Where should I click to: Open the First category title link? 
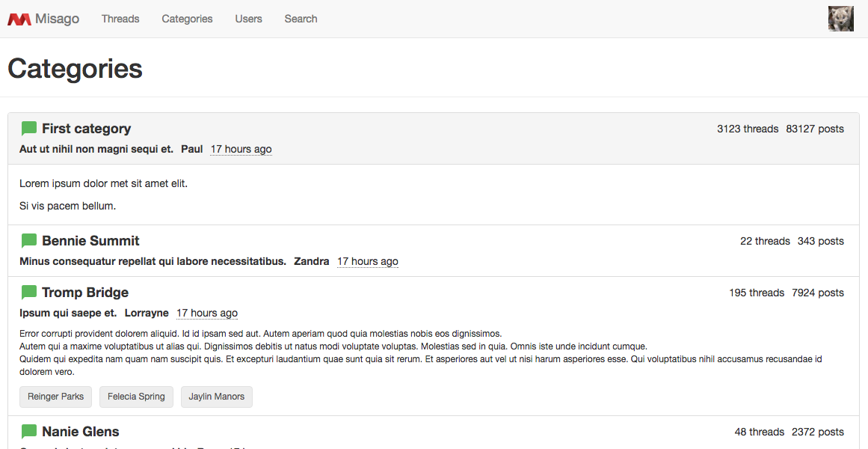tap(86, 129)
